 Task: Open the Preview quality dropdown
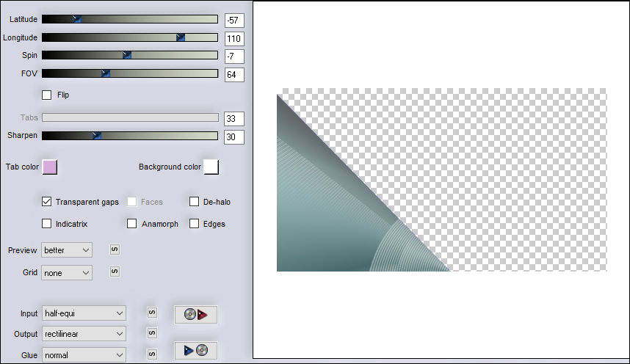pyautogui.click(x=67, y=250)
